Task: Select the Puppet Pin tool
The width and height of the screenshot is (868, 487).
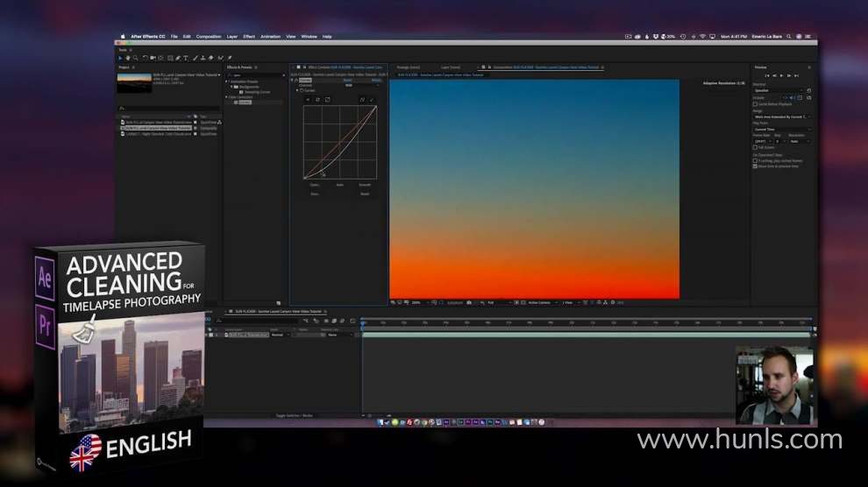Action: click(x=230, y=58)
